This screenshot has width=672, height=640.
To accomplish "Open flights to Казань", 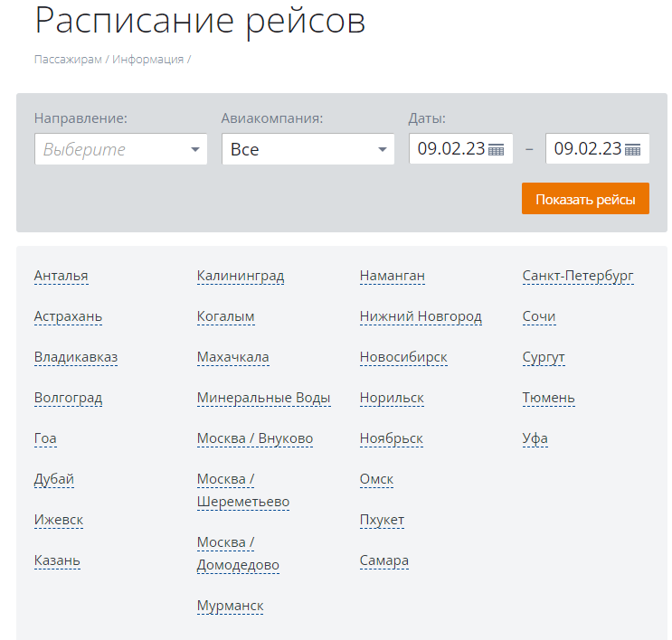I will click(57, 560).
